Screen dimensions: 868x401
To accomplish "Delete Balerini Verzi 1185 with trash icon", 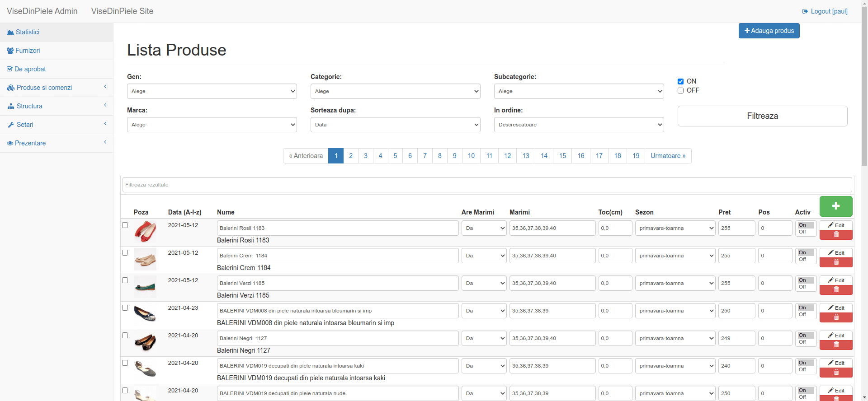I will (836, 290).
